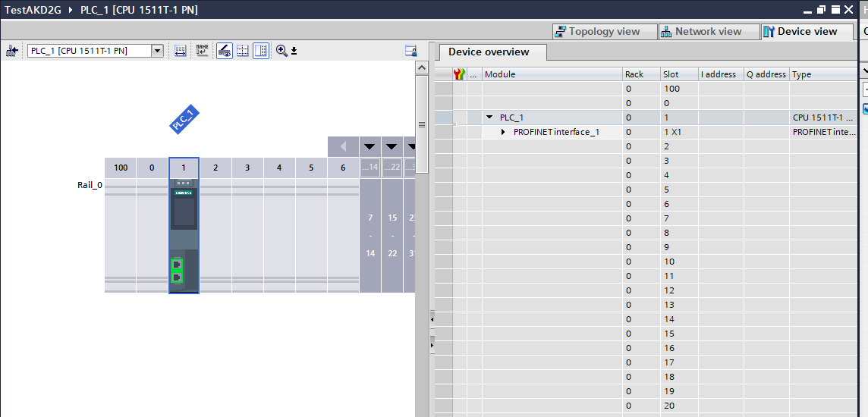
Task: Select rack slot header 100
Action: click(x=121, y=168)
